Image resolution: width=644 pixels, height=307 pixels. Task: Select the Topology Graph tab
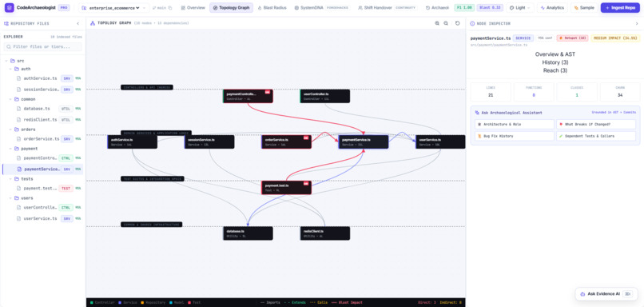pos(231,8)
